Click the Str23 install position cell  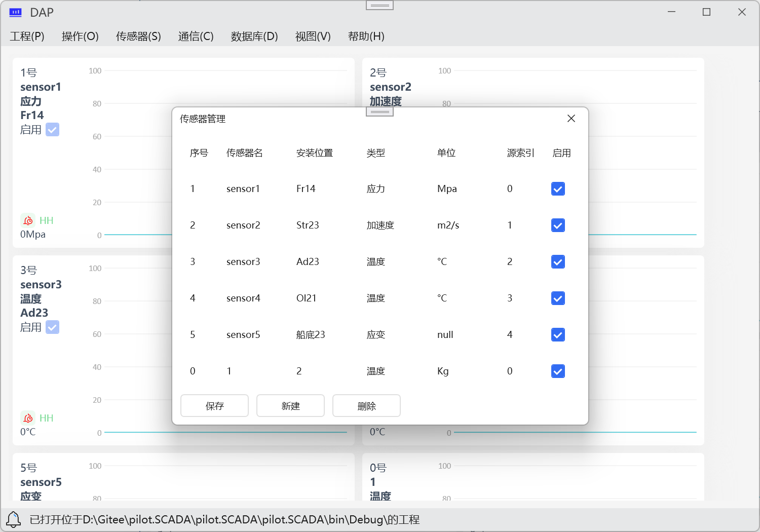tap(308, 225)
